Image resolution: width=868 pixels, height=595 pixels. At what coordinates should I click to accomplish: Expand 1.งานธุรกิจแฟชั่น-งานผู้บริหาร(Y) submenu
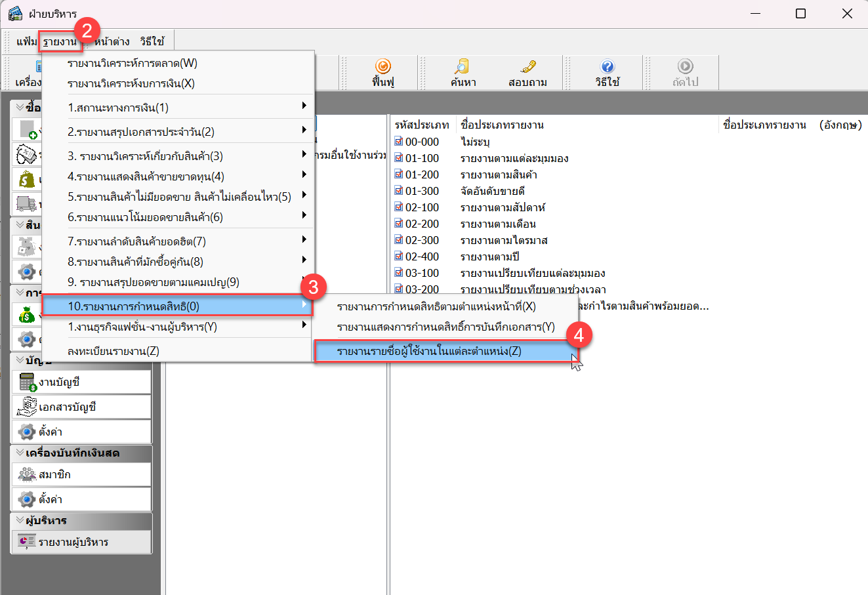pyautogui.click(x=178, y=327)
